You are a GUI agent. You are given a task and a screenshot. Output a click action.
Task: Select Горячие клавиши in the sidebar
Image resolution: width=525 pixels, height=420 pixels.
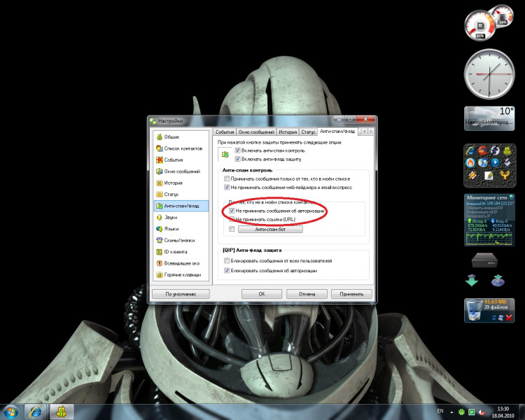point(181,274)
